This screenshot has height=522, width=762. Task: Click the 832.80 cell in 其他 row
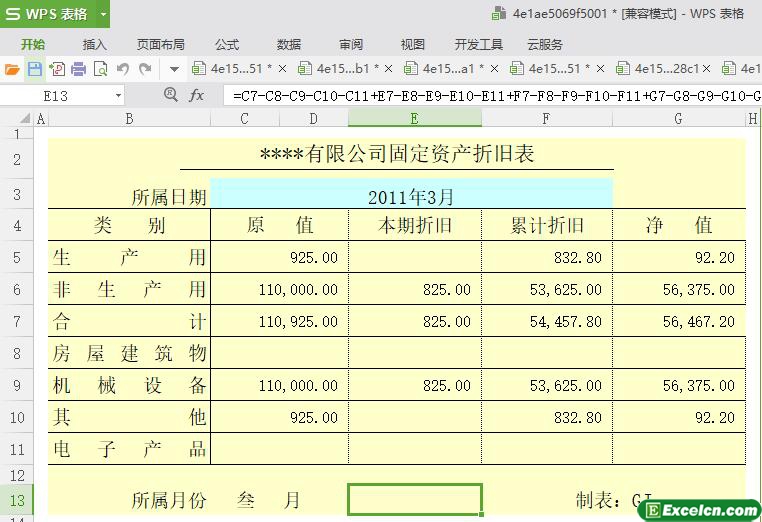pyautogui.click(x=547, y=417)
